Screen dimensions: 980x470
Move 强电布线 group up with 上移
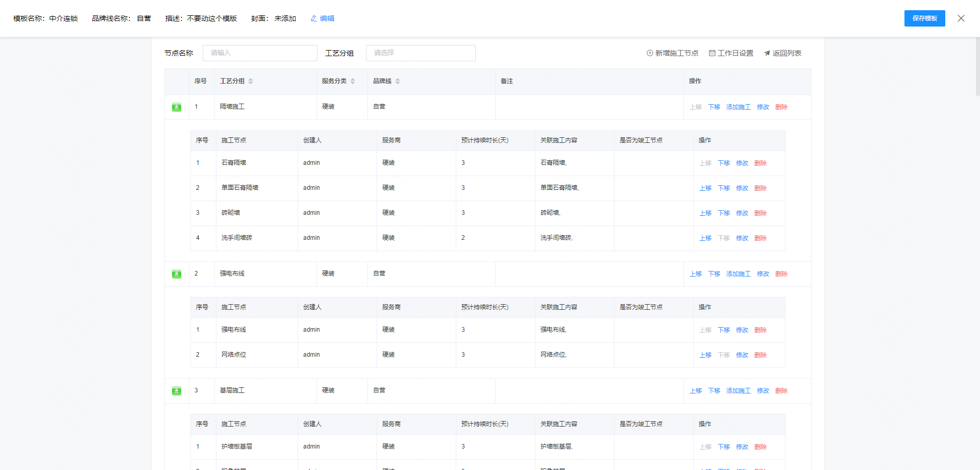point(695,274)
